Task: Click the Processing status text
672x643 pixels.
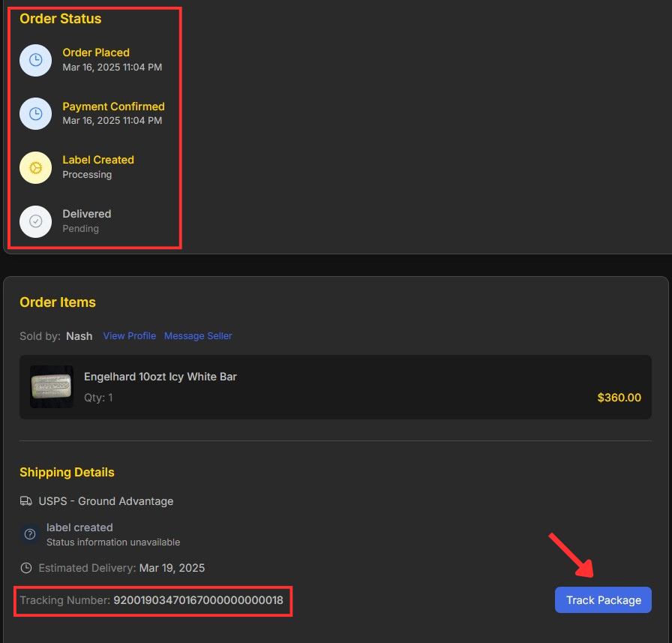Action: click(x=87, y=175)
